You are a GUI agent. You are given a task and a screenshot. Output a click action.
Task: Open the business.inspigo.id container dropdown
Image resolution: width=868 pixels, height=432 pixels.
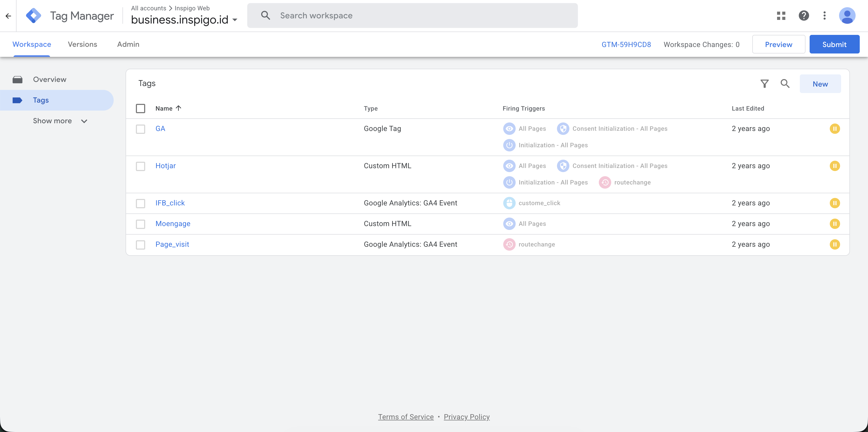pyautogui.click(x=184, y=20)
